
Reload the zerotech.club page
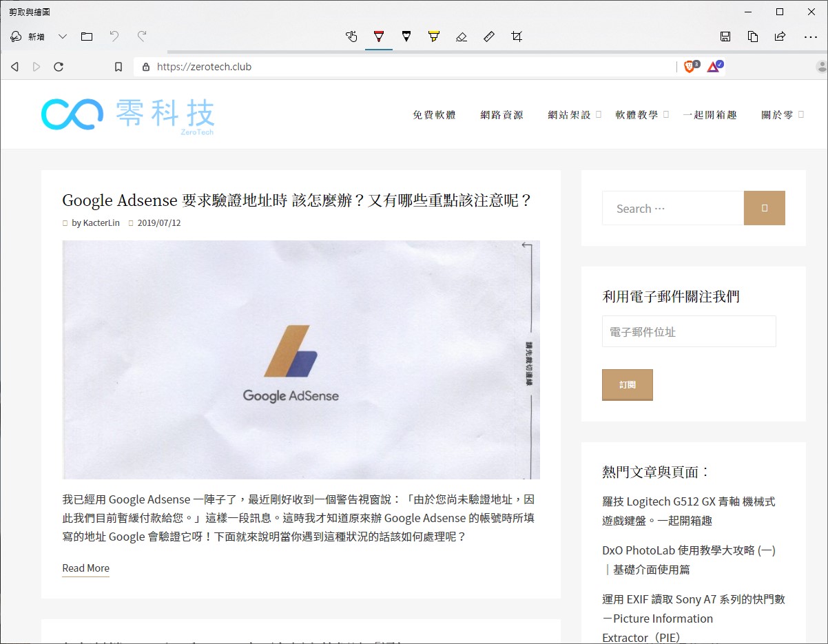click(x=59, y=67)
